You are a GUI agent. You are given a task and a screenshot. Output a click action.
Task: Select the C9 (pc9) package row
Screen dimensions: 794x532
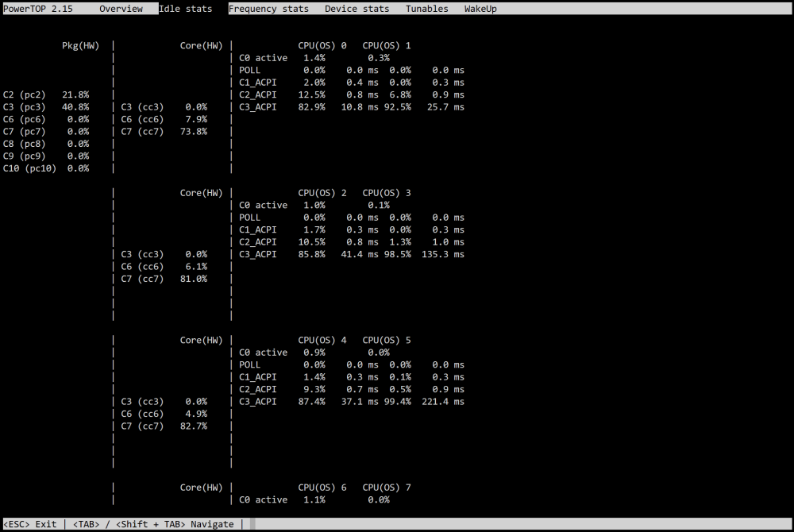(x=46, y=156)
